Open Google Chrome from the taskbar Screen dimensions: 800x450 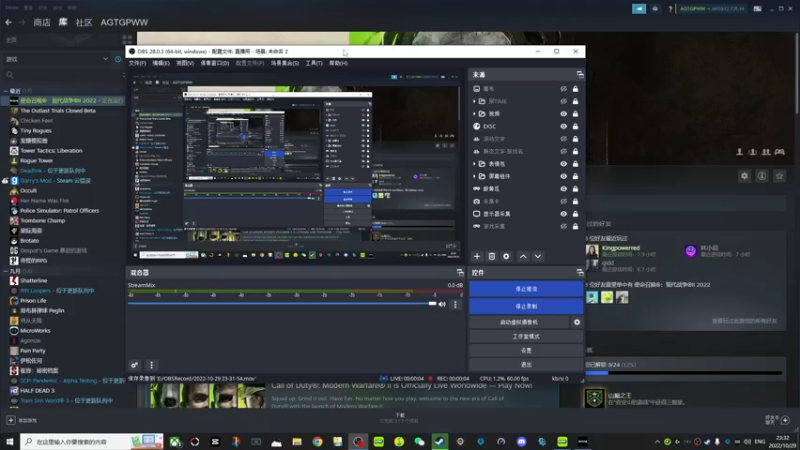317,441
